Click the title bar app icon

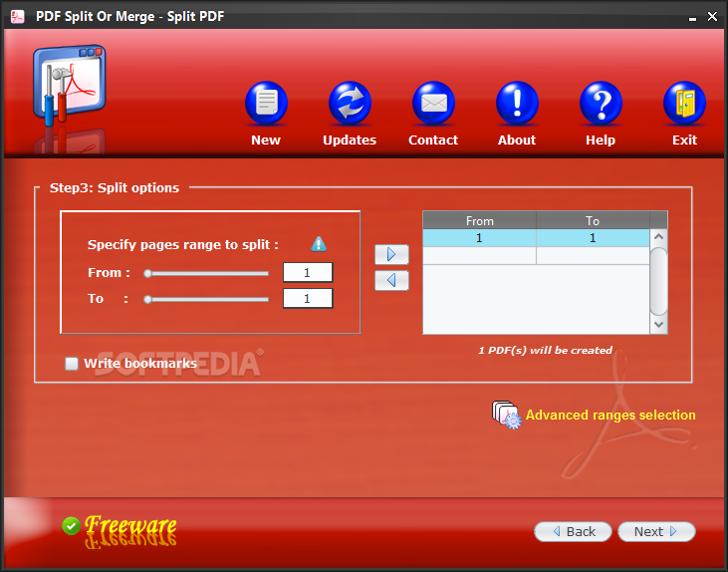(18, 17)
